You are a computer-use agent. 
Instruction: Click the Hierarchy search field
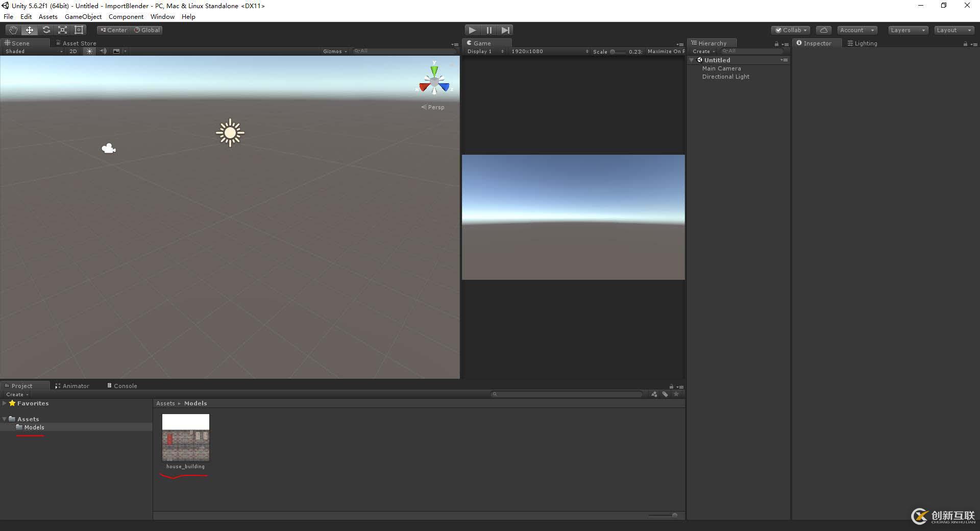click(x=751, y=51)
